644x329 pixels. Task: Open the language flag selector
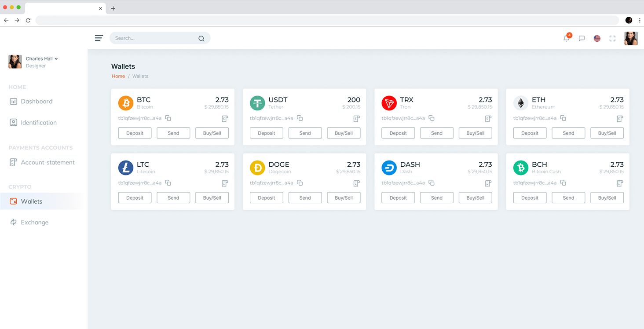pos(597,39)
